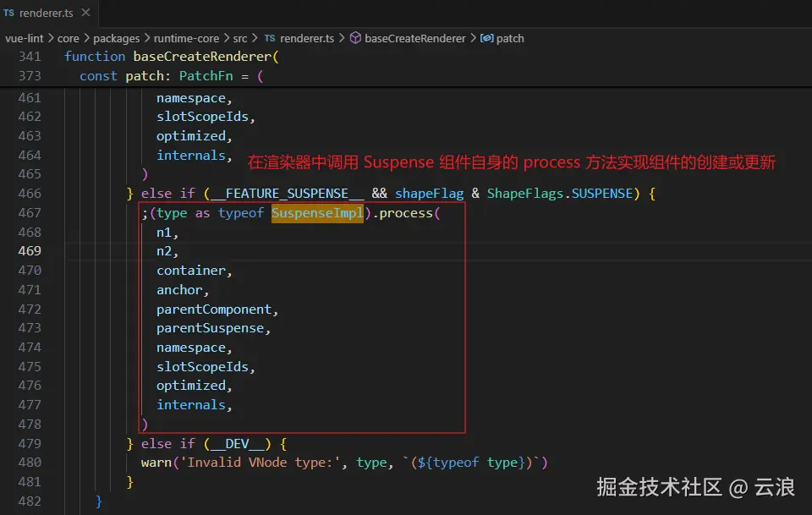The width and height of the screenshot is (812, 515).
Task: Click line number 341 in sticky header
Action: [x=30, y=57]
